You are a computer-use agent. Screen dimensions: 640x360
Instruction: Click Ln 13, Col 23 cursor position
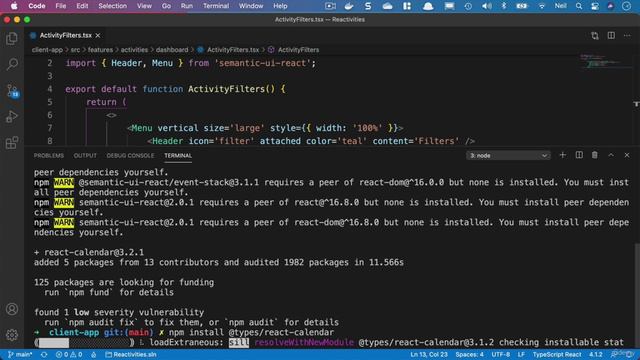[429, 355]
